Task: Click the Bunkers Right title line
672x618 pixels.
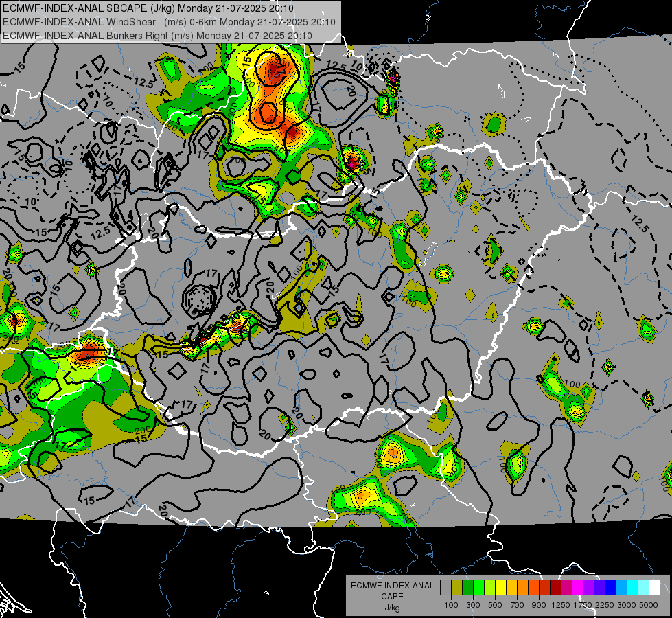Action: (157, 36)
